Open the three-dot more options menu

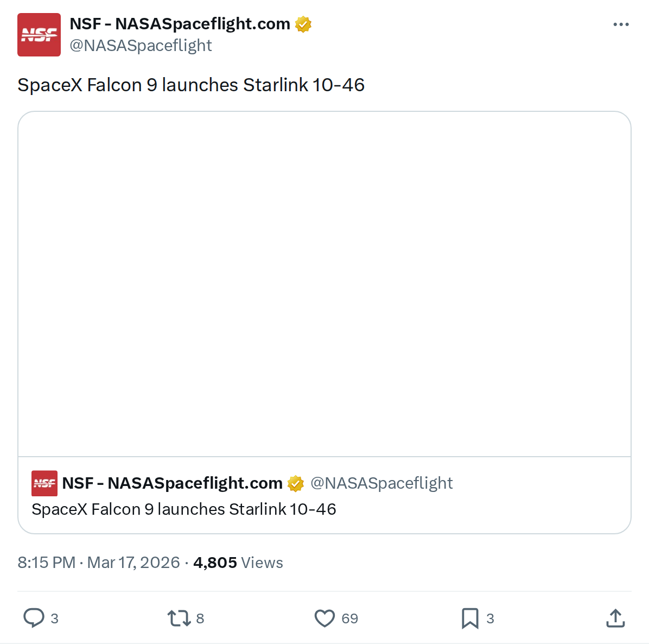pos(621,24)
